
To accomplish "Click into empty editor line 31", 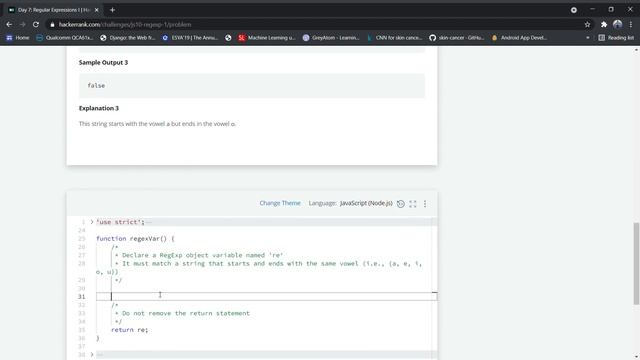I will pos(266,297).
